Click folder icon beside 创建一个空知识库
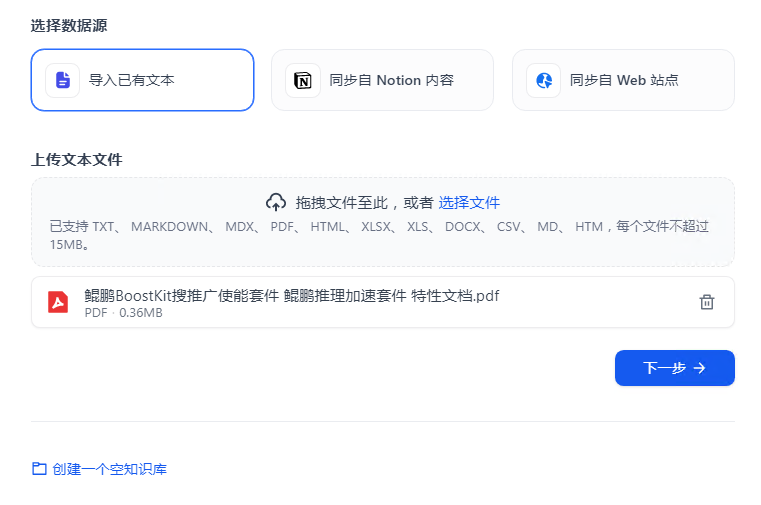The height and width of the screenshot is (505, 761). coord(39,469)
